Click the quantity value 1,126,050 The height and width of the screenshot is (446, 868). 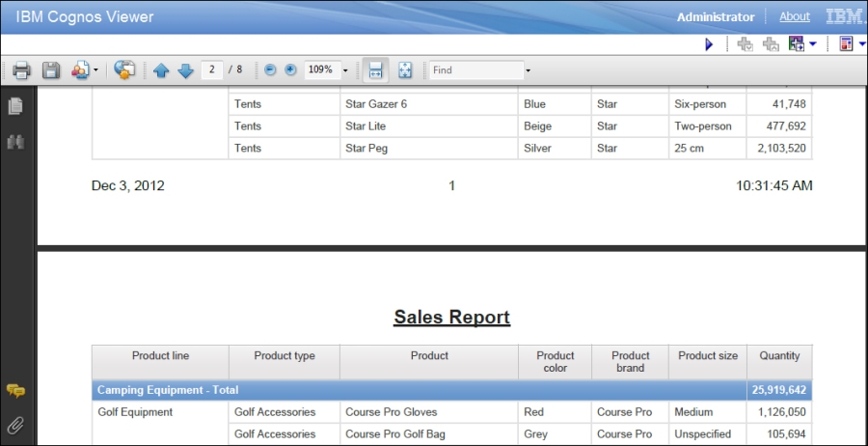tap(781, 411)
